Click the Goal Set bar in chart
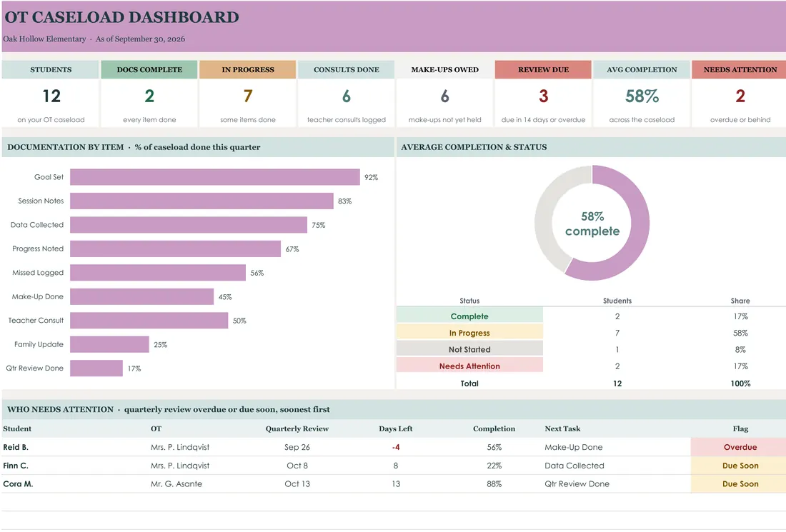This screenshot has width=786, height=532. point(215,177)
